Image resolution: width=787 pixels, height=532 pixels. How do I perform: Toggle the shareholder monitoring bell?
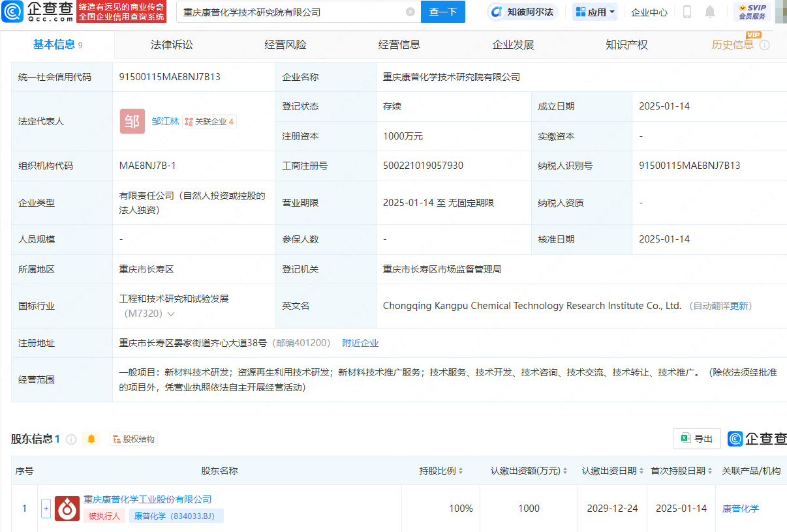pos(91,439)
